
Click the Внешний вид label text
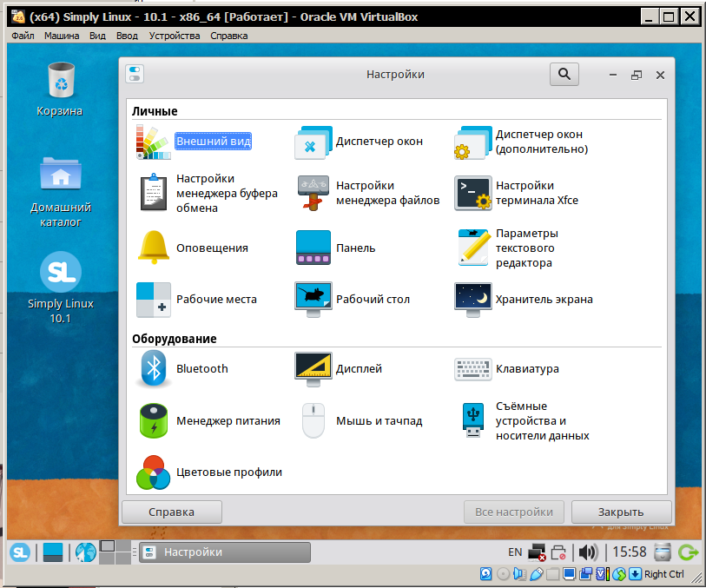pyautogui.click(x=213, y=142)
